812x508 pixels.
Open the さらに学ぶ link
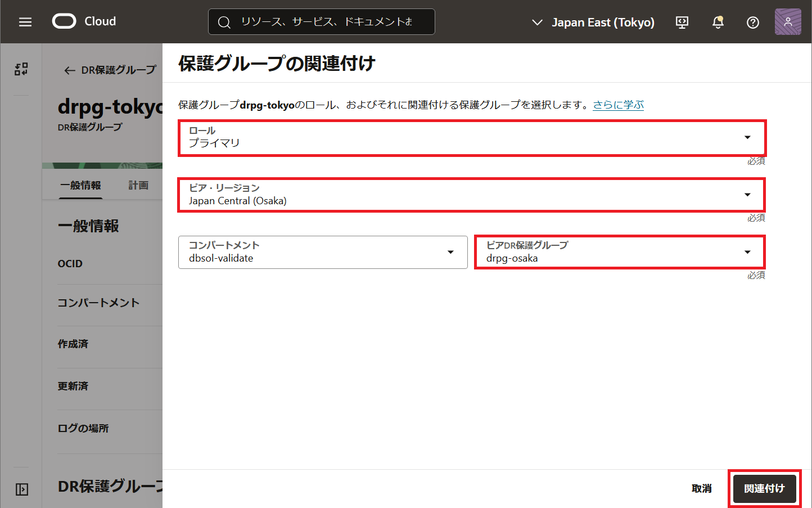coord(618,104)
